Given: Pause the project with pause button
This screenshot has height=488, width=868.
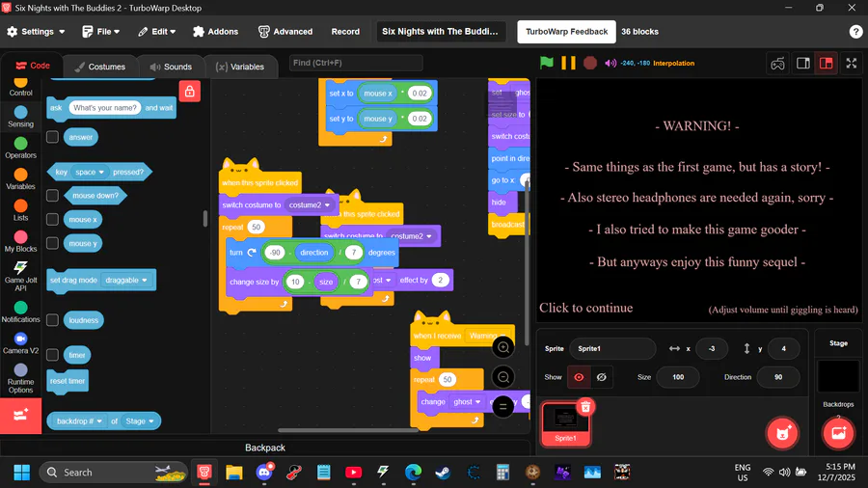Looking at the screenshot, I should pos(568,63).
